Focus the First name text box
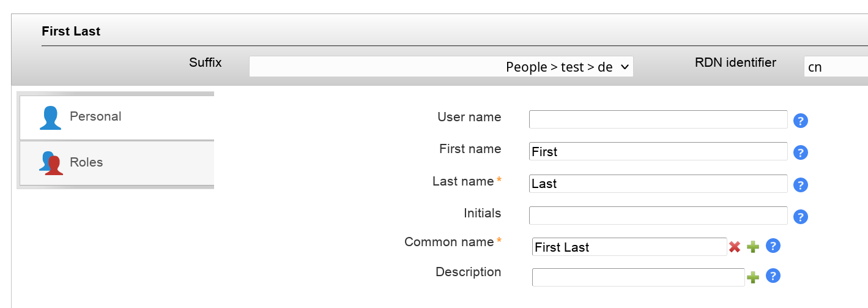The height and width of the screenshot is (308, 868). [658, 151]
